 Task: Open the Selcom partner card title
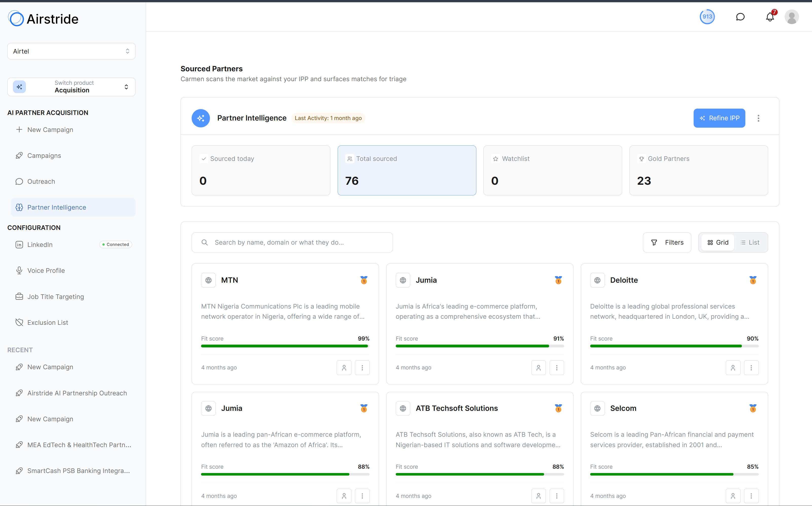pyautogui.click(x=623, y=408)
